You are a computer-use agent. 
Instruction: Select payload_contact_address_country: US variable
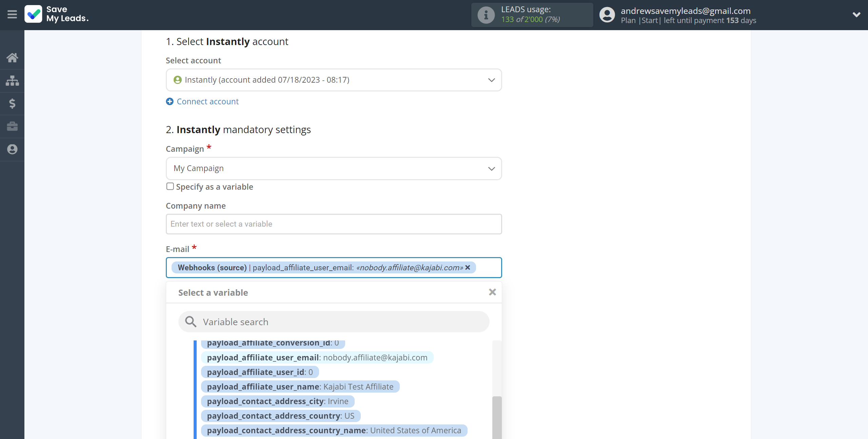[281, 416]
